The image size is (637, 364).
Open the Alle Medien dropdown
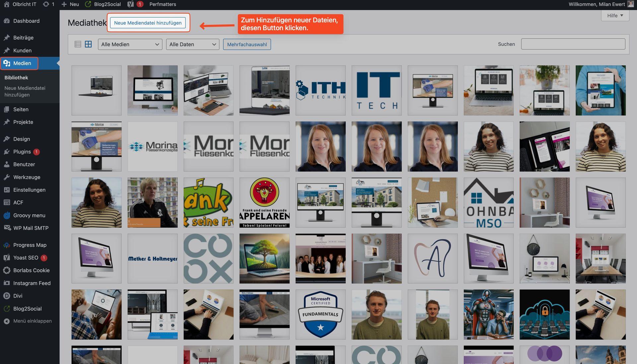[x=130, y=44]
